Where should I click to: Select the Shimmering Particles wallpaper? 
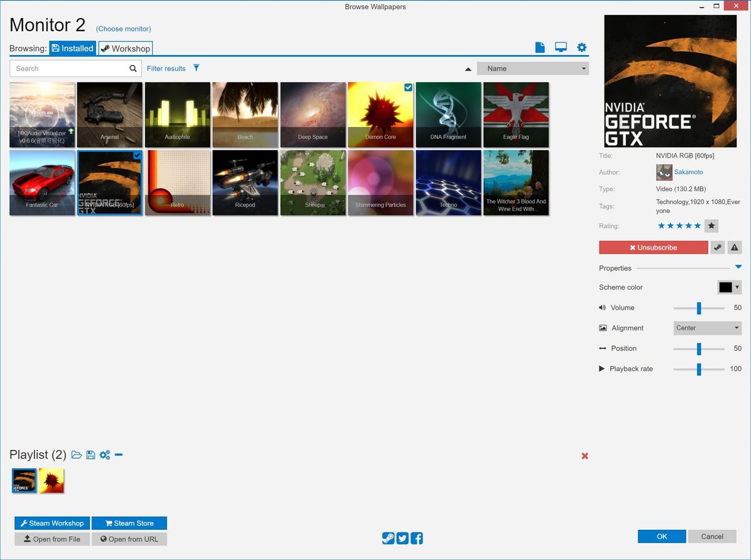pyautogui.click(x=381, y=183)
